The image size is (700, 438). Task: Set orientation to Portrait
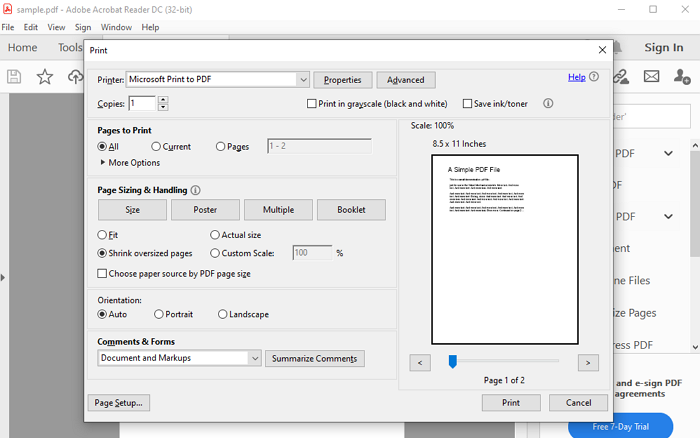tap(158, 314)
